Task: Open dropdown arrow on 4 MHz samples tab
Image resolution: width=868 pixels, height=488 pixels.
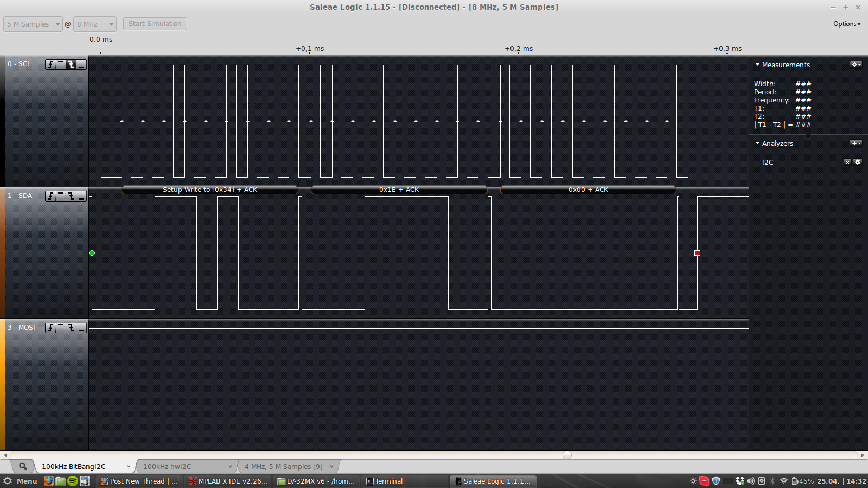Action: click(x=331, y=466)
